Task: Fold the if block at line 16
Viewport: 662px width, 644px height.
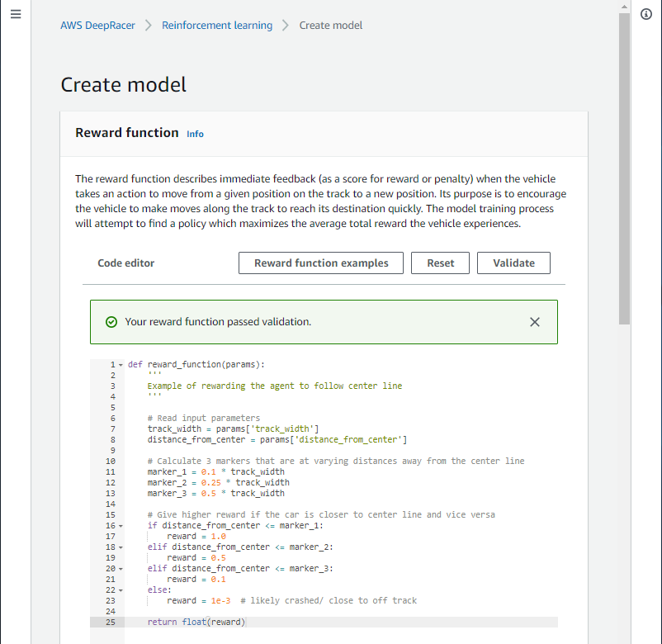Action: pos(121,525)
